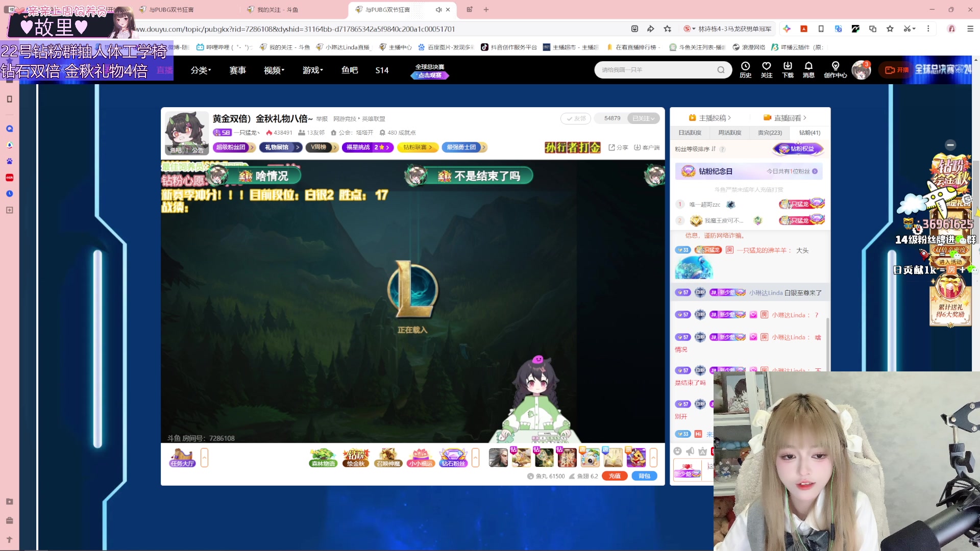Image resolution: width=980 pixels, height=551 pixels.
Task: Open 创作中心 lightbulb icon
Action: (836, 69)
